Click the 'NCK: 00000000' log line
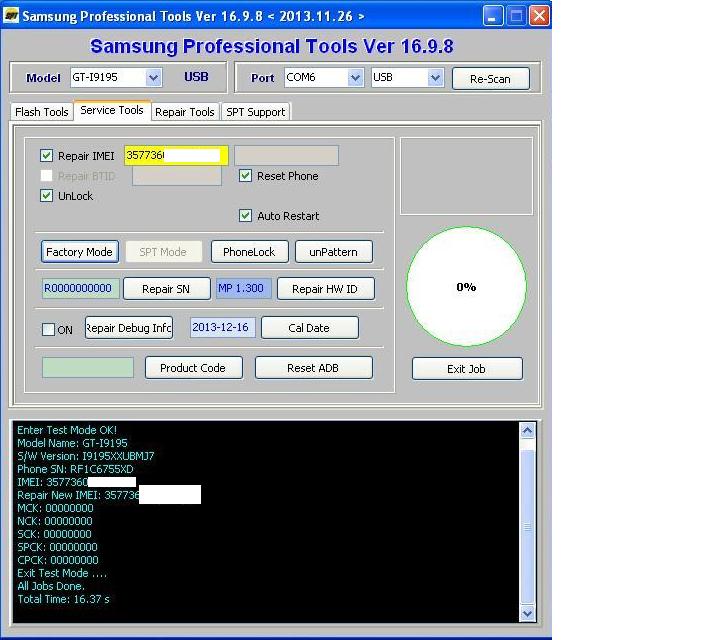Viewport: 720px width, 640px height. (55, 521)
